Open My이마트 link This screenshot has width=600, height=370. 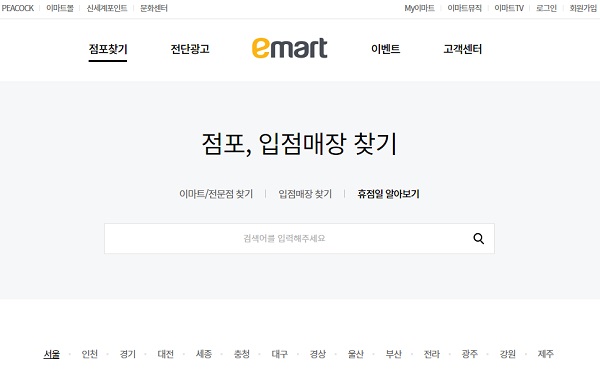[x=419, y=8]
